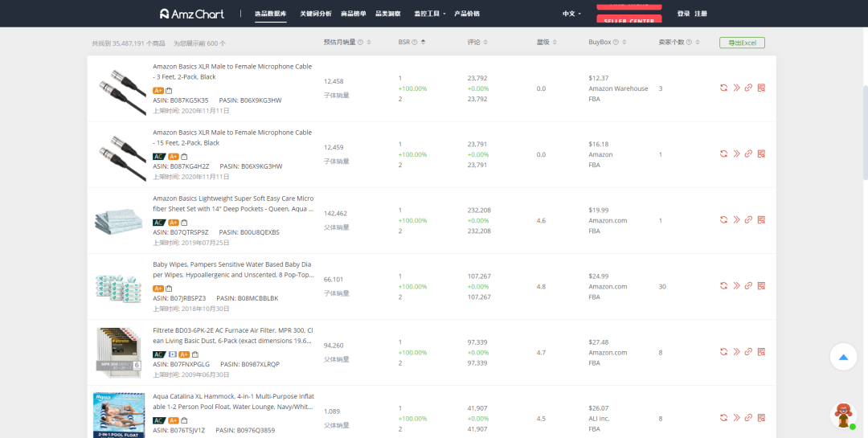This screenshot has width=868, height=438.
Task: Click the search-list icon in the XLR 3 Feet row
Action: (761, 88)
